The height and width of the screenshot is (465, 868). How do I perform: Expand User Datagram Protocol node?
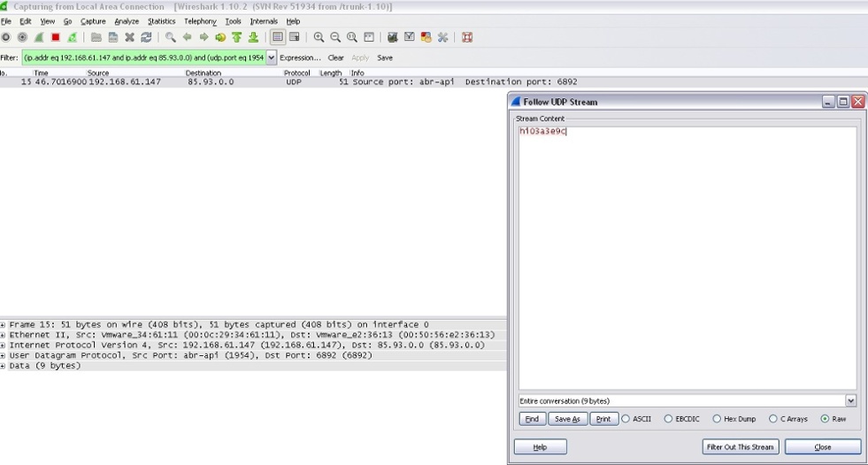[4, 355]
